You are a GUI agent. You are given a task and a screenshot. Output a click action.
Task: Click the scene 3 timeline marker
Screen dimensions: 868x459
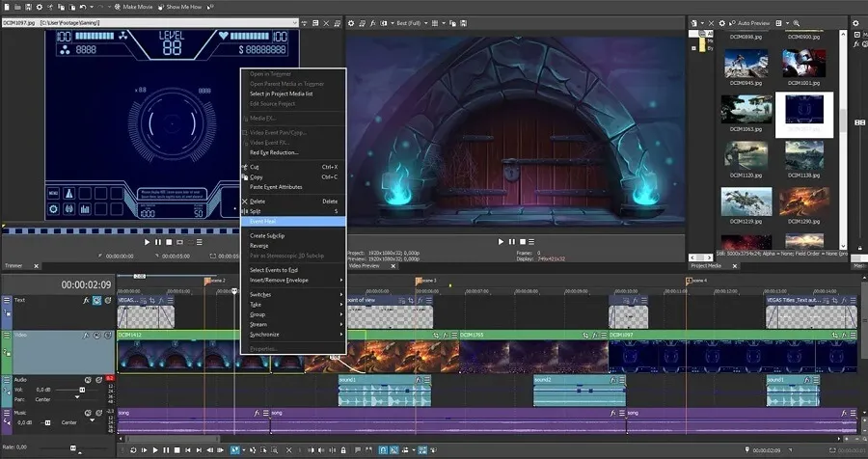(420, 281)
